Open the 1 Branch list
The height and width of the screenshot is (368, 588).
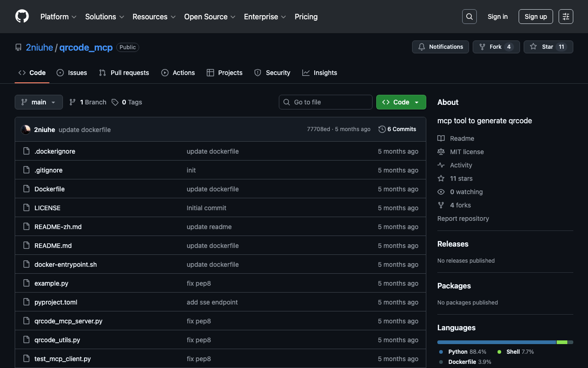[x=88, y=102]
